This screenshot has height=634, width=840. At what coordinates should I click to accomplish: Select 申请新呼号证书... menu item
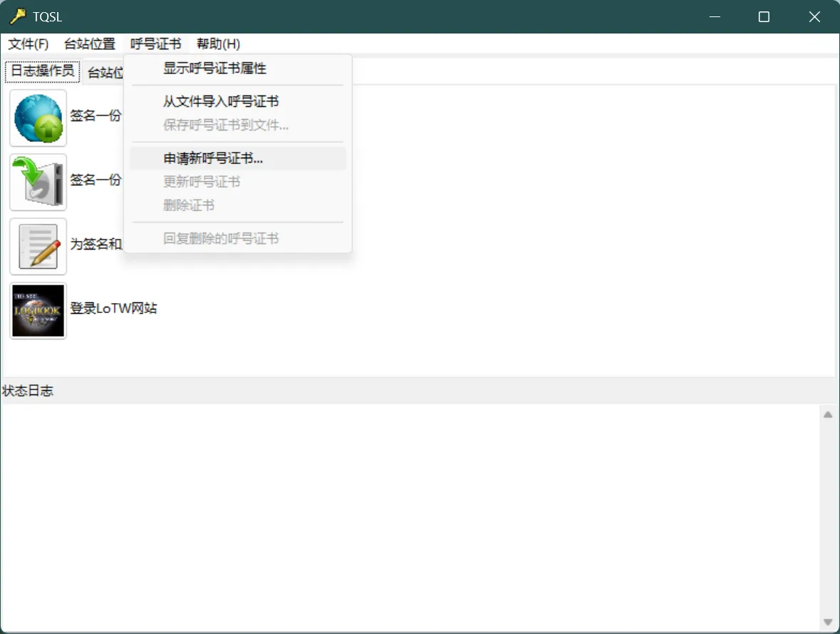coord(213,159)
